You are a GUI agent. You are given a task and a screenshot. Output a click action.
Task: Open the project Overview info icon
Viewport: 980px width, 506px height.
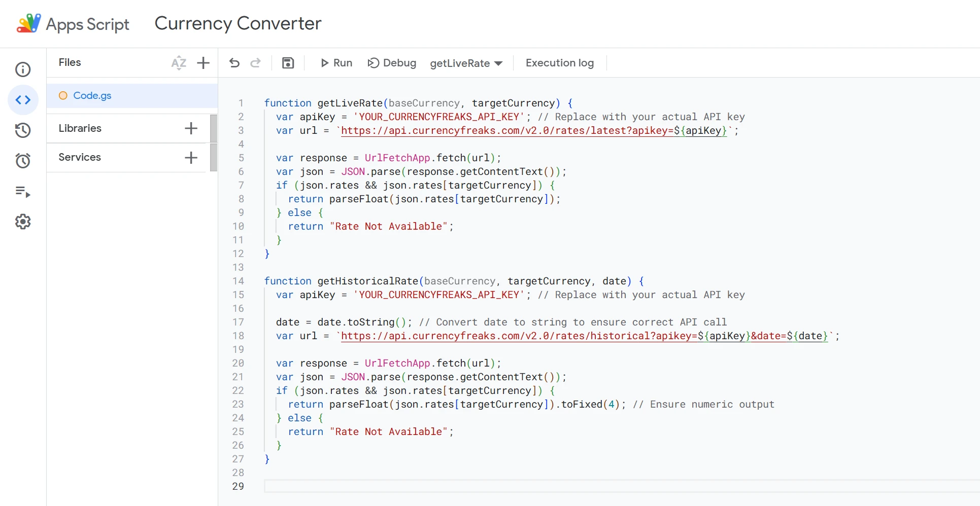click(23, 69)
